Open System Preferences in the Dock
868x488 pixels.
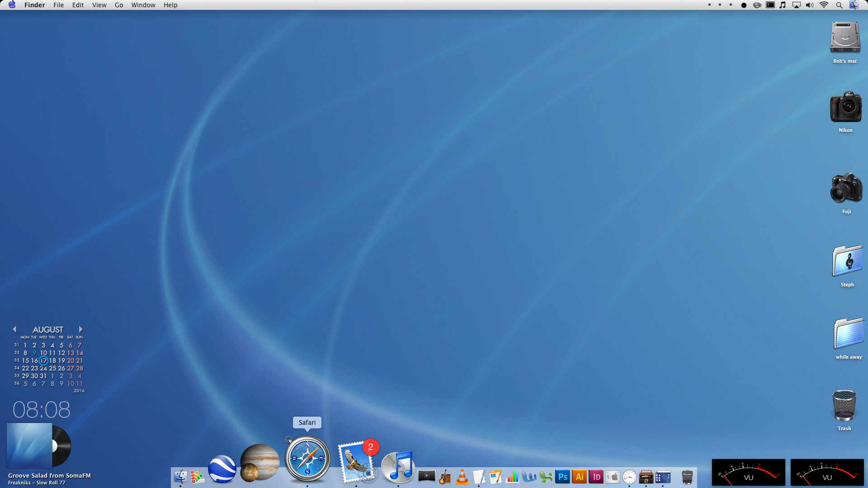pyautogui.click(x=613, y=477)
